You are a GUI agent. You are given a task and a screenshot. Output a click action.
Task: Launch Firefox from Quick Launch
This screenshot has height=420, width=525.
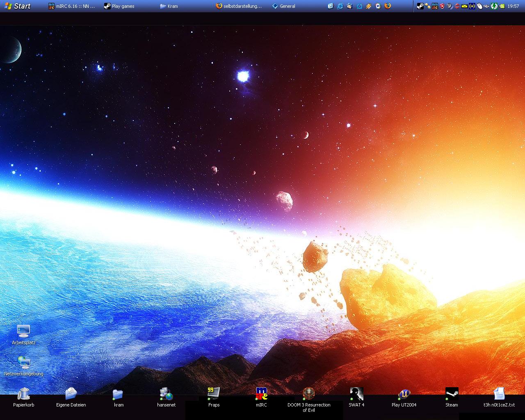coord(388,6)
